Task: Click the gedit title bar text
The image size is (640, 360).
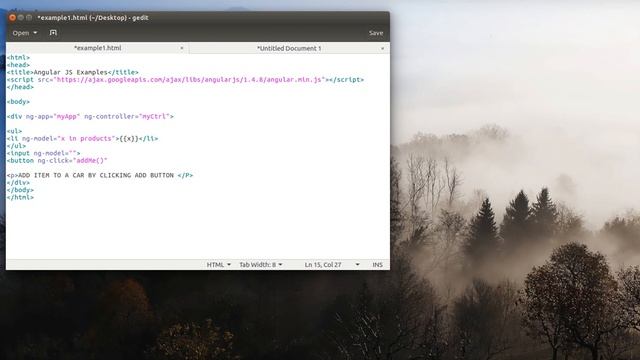Action: 93,18
